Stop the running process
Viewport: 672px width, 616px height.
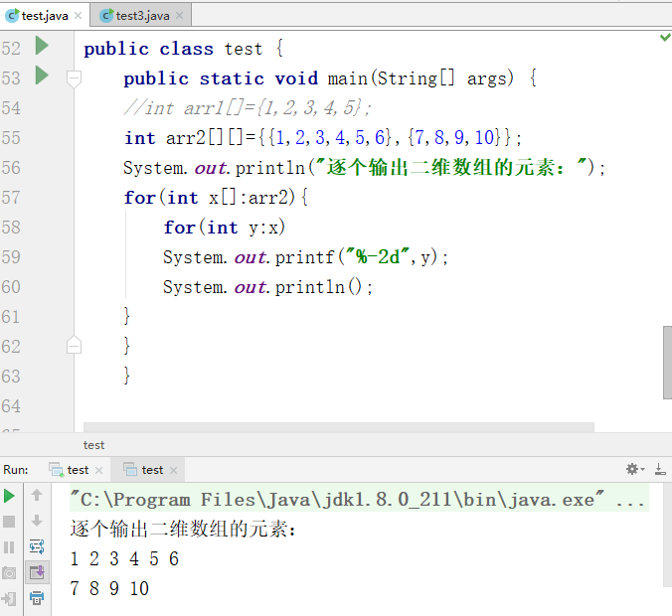(9, 522)
